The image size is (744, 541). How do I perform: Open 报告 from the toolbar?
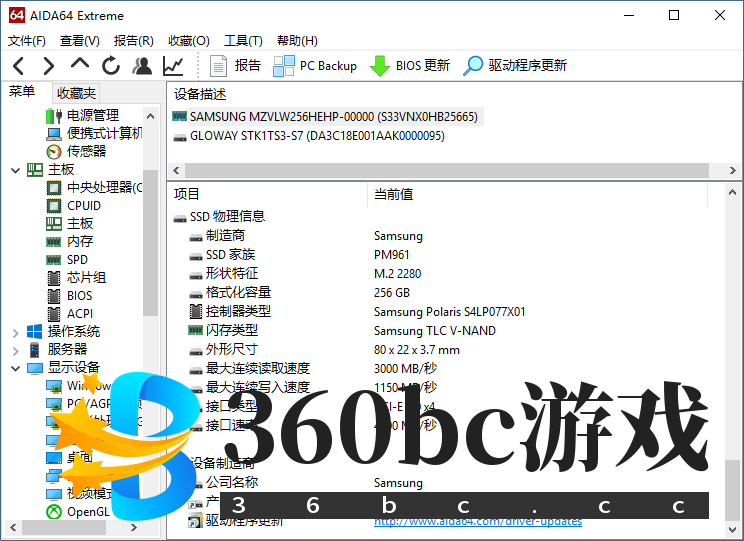point(236,66)
